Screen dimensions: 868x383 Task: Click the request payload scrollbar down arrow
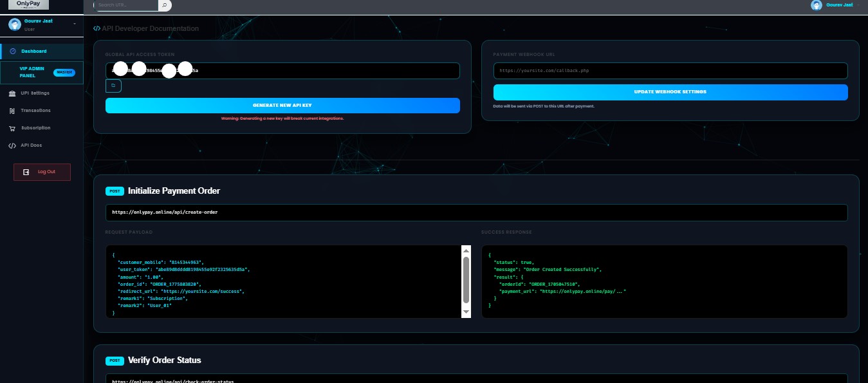point(466,312)
